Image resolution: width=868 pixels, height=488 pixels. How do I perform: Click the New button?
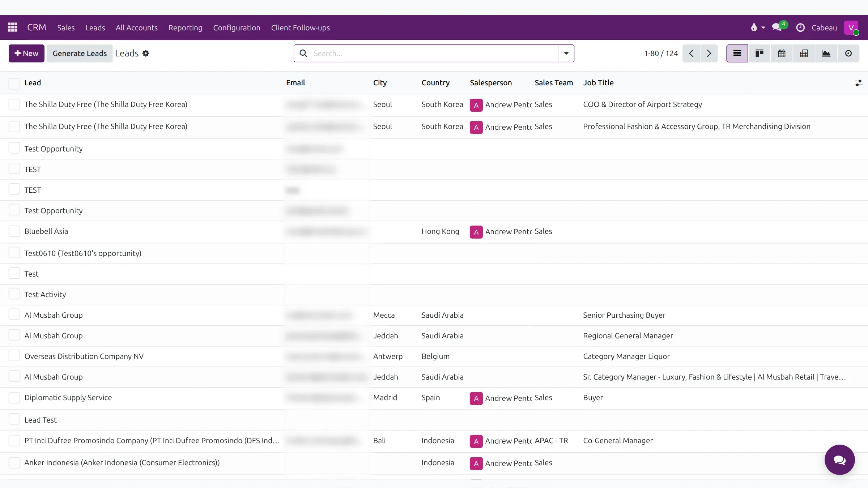point(26,53)
